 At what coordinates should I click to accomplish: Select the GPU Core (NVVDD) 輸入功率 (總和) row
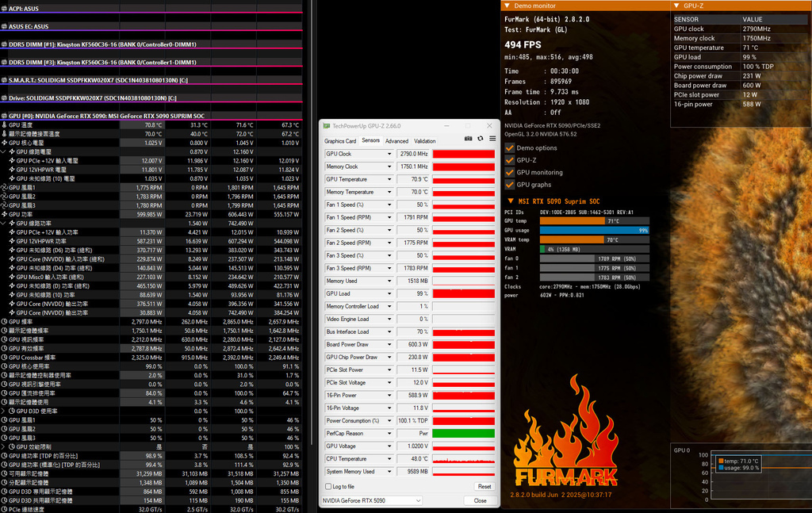click(151, 259)
